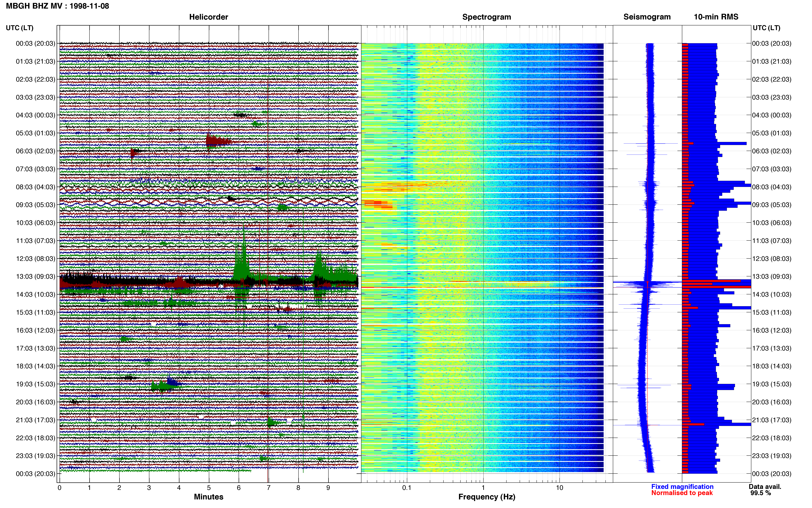Click the title text 'MBGH BHZ MV : 1998-11-08'
The width and height of the screenshot is (812, 508).
(x=57, y=6)
